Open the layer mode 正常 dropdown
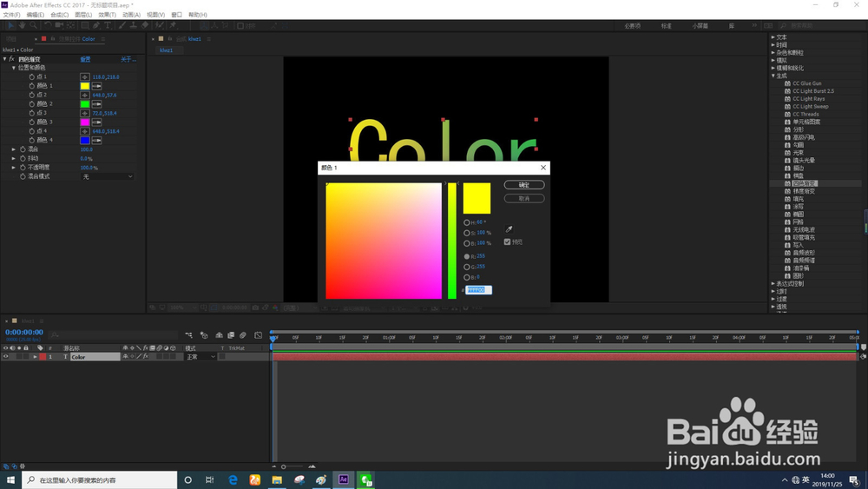Viewport: 868px width, 489px height. (201, 357)
